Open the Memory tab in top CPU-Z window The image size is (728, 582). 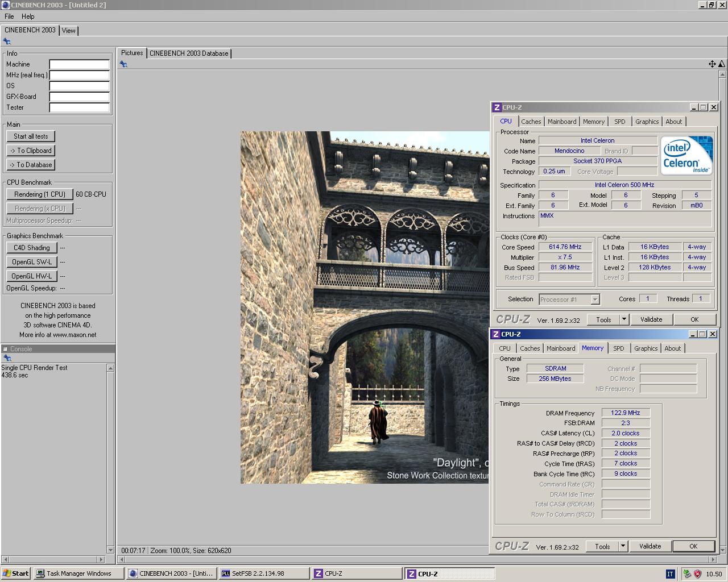[594, 122]
